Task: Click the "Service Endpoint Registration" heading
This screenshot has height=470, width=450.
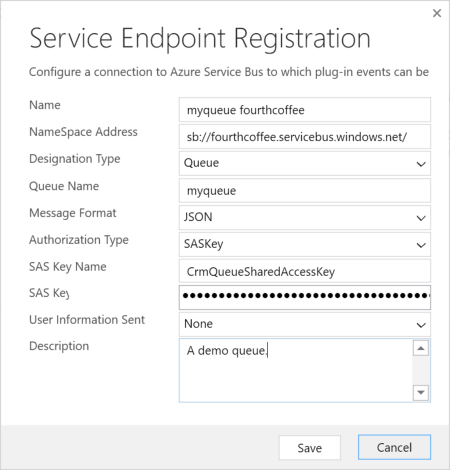Action: click(200, 39)
